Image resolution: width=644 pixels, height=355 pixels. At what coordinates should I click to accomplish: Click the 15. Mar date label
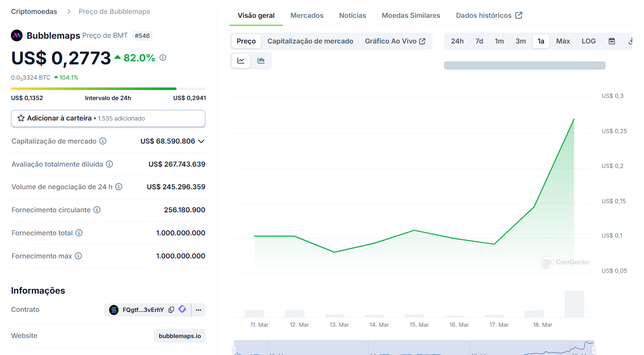419,325
